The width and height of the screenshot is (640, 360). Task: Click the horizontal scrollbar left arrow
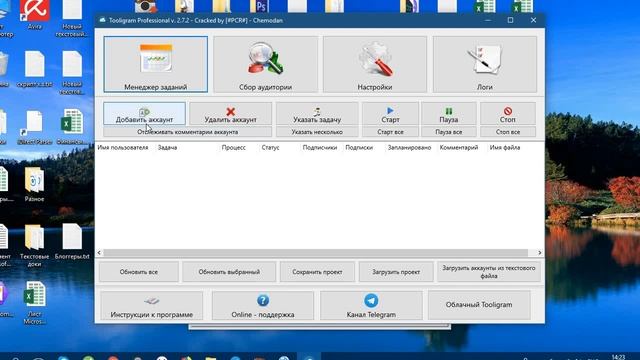pyautogui.click(x=99, y=253)
